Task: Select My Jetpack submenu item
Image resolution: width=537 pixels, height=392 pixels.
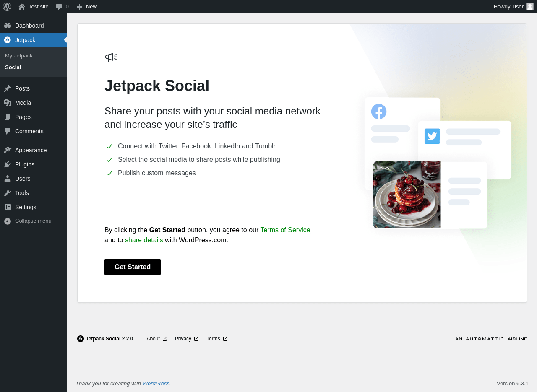Action: coord(19,56)
